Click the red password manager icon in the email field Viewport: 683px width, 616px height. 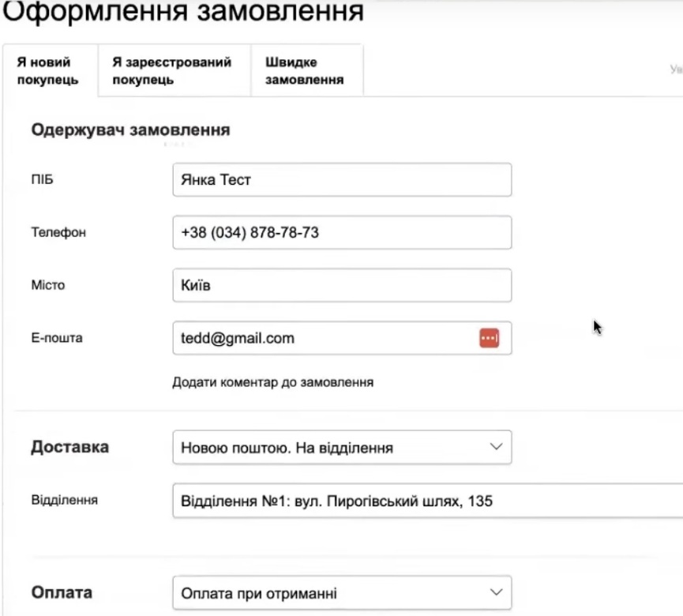point(490,338)
